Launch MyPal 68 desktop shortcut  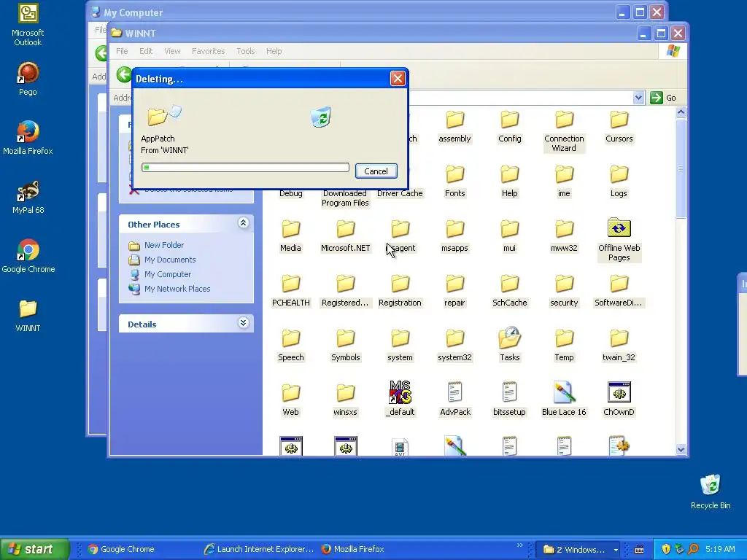tap(28, 197)
